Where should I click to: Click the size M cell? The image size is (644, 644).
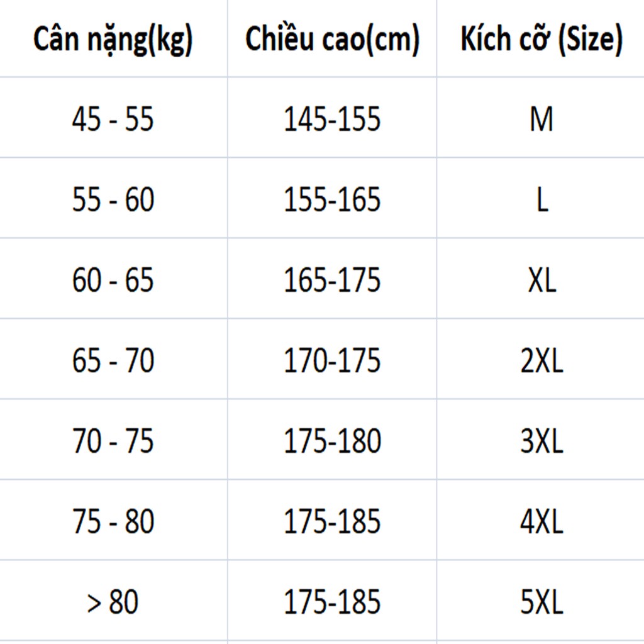[x=541, y=118]
